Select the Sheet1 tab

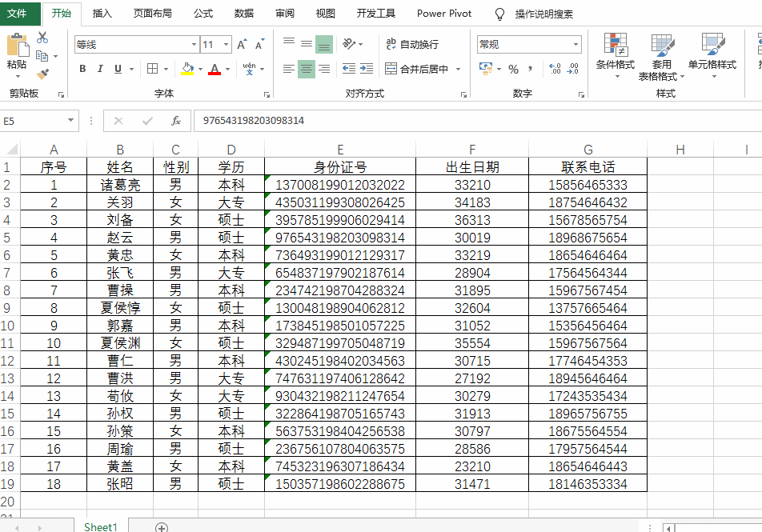pyautogui.click(x=101, y=526)
